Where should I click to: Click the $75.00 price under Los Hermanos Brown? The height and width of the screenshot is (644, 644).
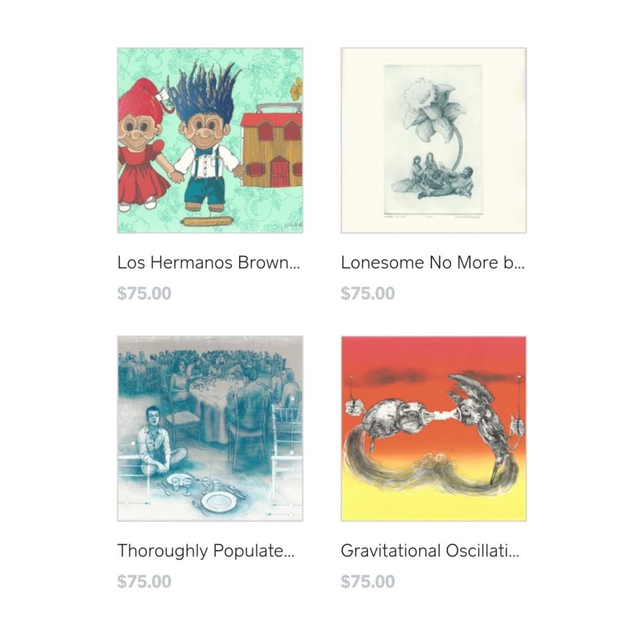(x=144, y=293)
